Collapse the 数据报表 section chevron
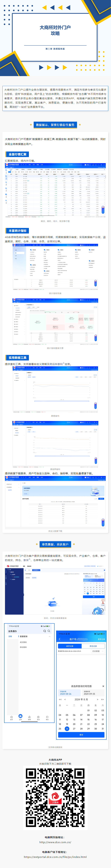The image size is (111, 868). tap(50, 636)
